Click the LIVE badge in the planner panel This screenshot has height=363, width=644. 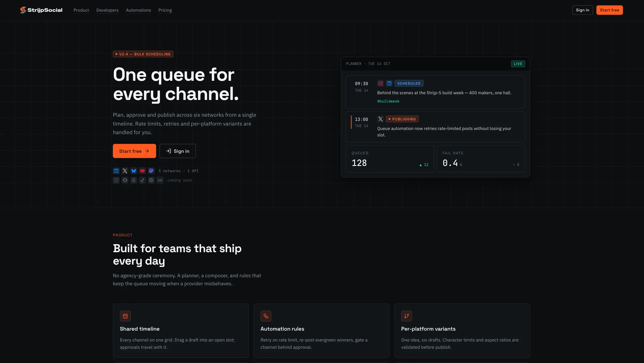(x=518, y=64)
